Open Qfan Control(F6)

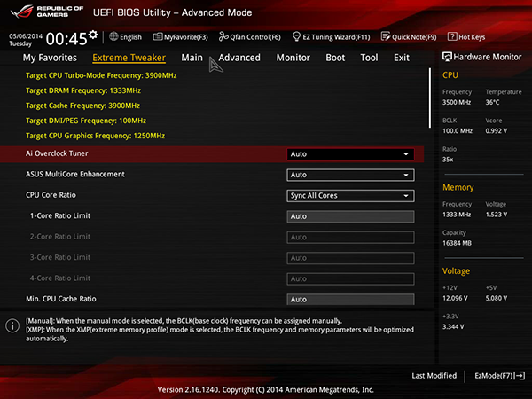(250, 36)
